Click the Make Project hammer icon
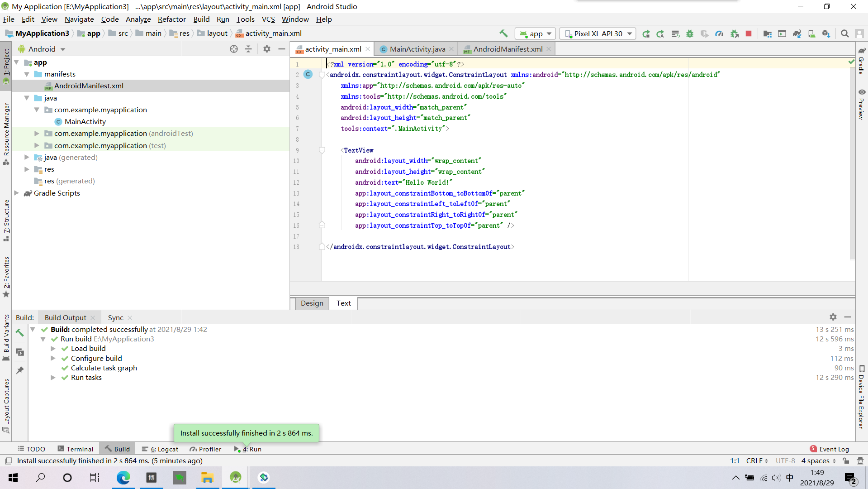868x489 pixels. (x=503, y=34)
